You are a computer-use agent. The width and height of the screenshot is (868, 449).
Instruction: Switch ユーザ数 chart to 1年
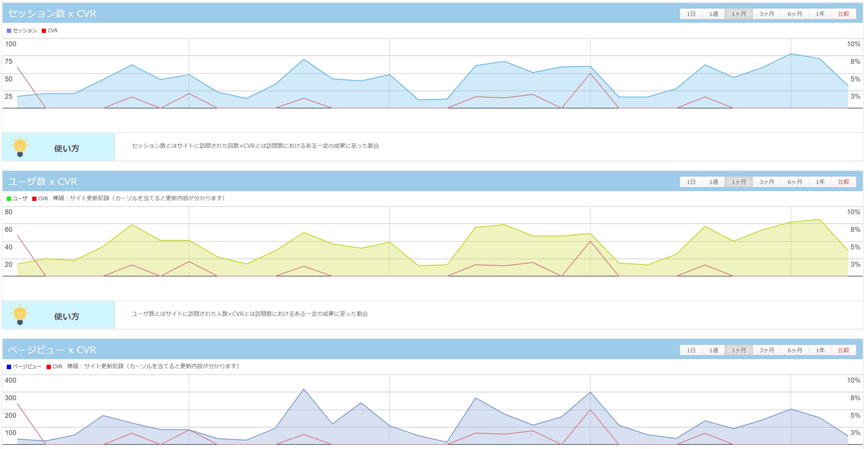click(x=820, y=182)
